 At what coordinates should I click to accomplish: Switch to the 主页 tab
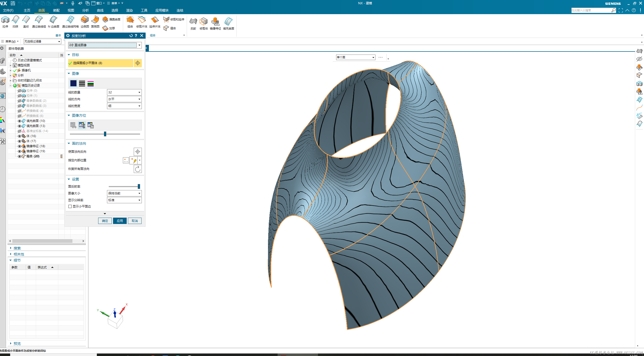tap(27, 10)
